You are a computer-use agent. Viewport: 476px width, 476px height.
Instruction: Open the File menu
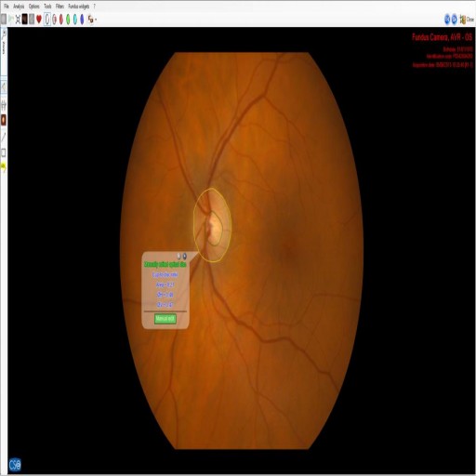(x=7, y=7)
